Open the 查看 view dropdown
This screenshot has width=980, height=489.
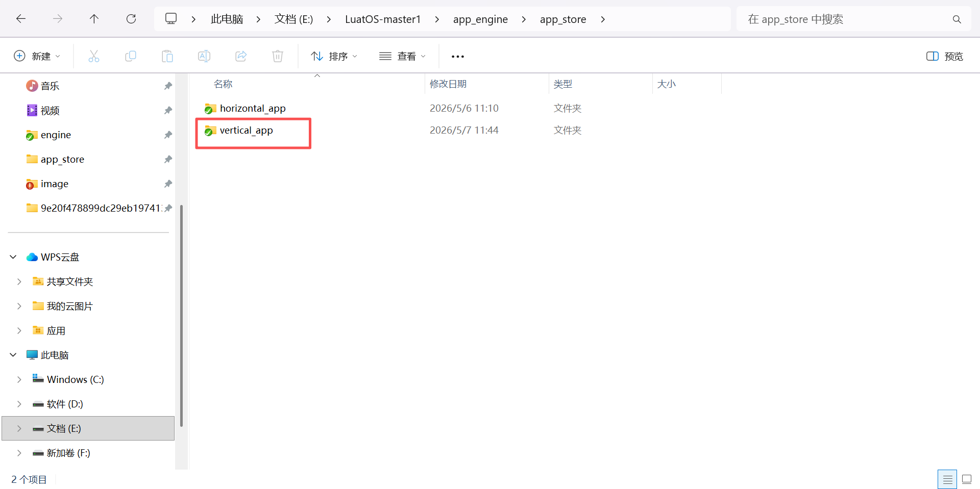pos(402,56)
